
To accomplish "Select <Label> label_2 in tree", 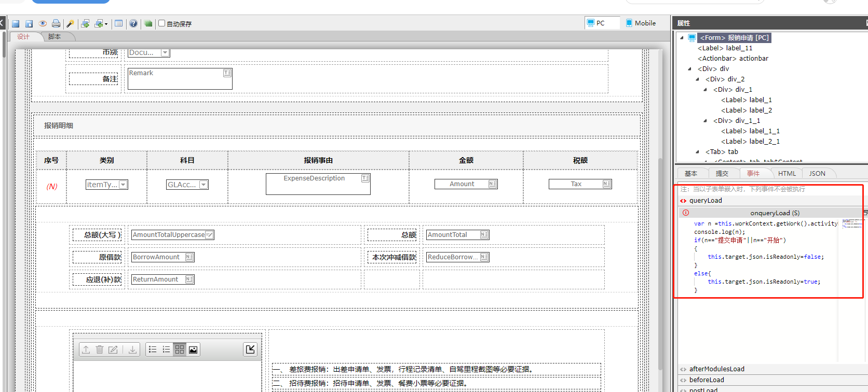I will point(747,110).
